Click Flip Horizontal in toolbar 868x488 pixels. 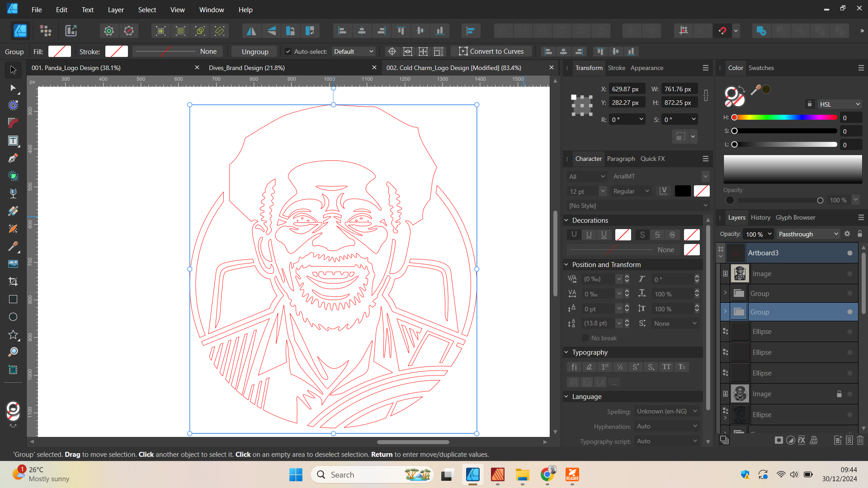pos(251,31)
